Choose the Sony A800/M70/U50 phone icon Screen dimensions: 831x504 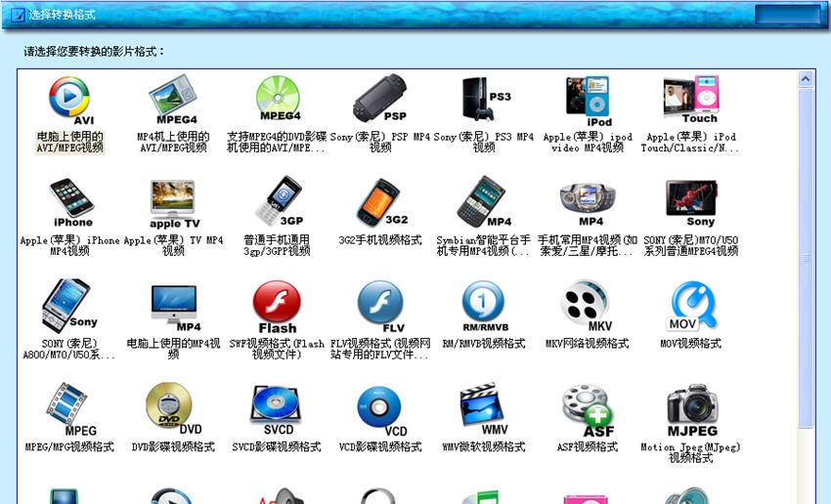tap(69, 306)
